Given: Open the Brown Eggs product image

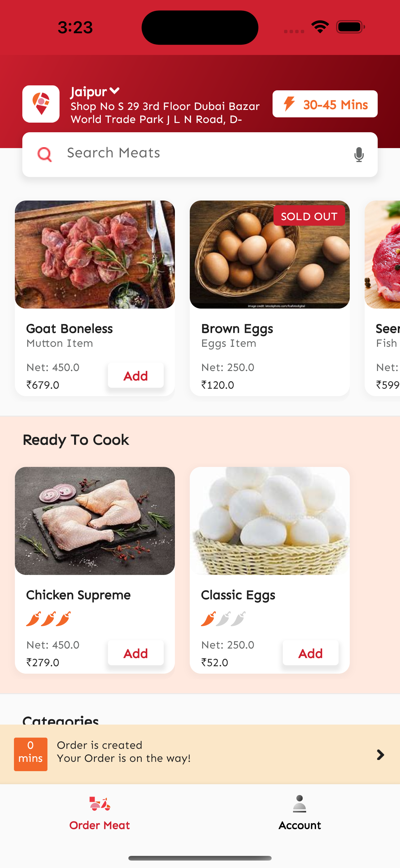Looking at the screenshot, I should pos(269,255).
